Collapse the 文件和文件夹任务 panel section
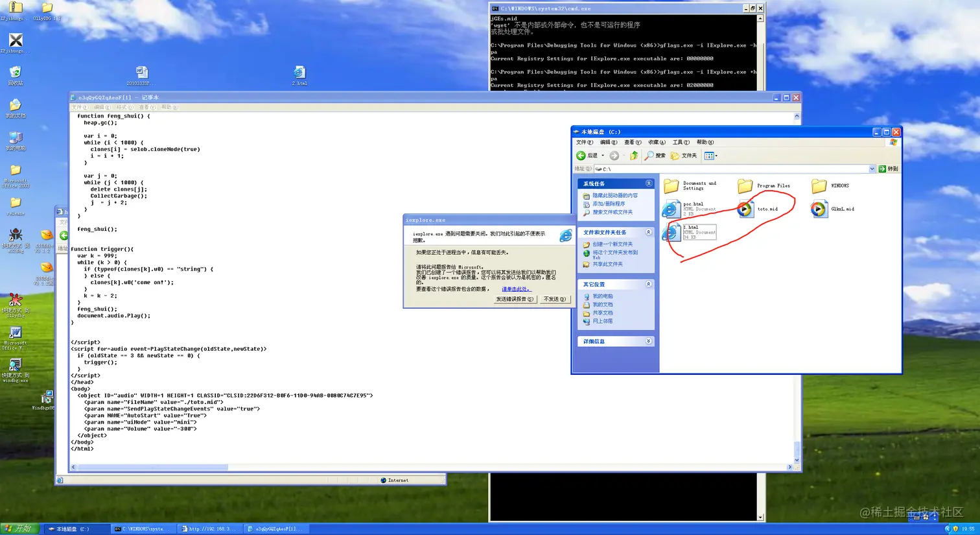Screen dimensions: 980x535 click(x=648, y=232)
